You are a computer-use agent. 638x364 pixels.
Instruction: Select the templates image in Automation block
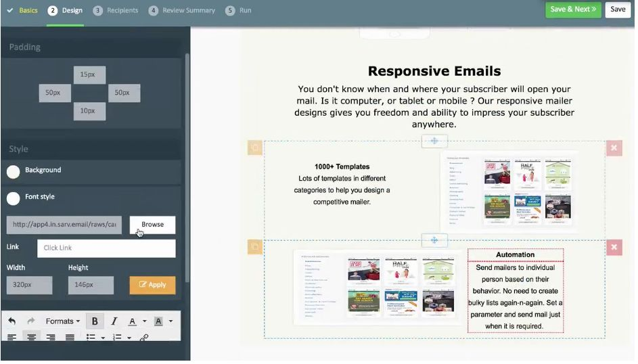click(x=378, y=288)
